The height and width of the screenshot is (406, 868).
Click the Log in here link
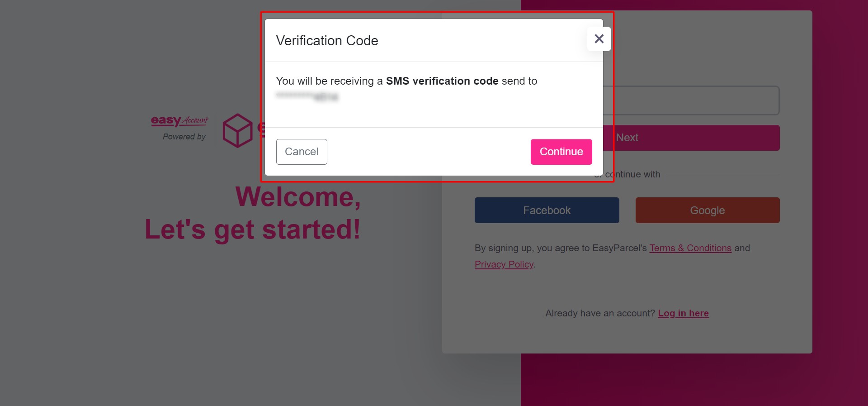pyautogui.click(x=683, y=313)
